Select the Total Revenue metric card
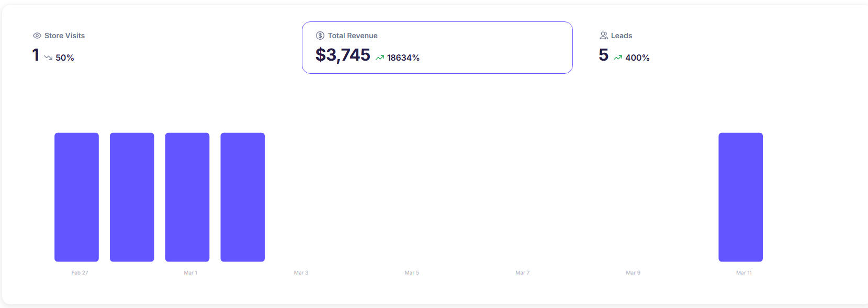The height and width of the screenshot is (308, 868). click(x=437, y=48)
